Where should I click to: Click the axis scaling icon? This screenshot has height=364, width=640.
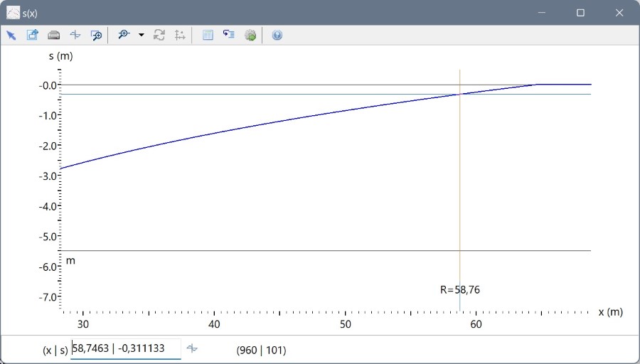click(179, 35)
